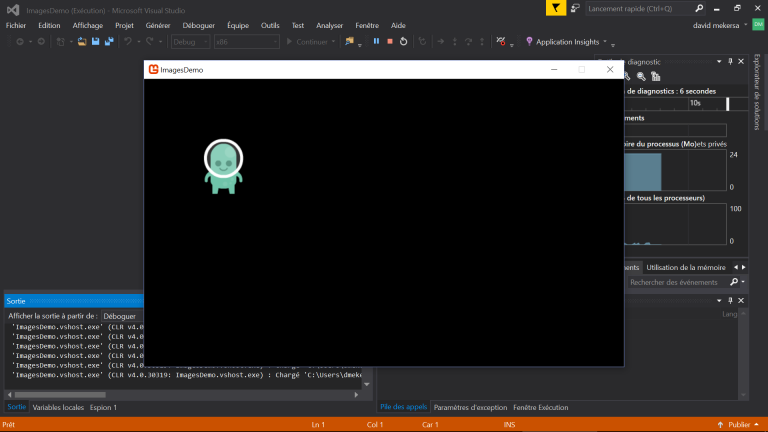Select the Paramètres d'exception tab
The height and width of the screenshot is (432, 768).
470,408
